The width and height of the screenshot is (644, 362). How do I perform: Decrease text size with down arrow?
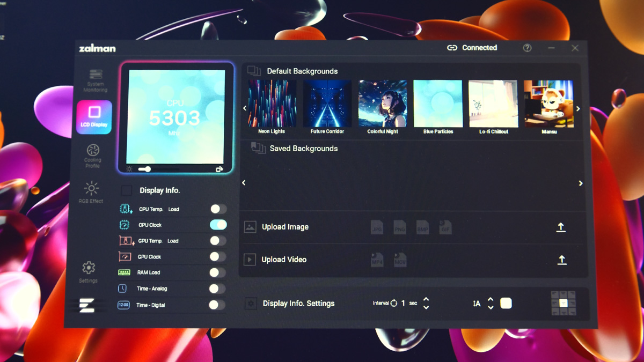click(491, 307)
